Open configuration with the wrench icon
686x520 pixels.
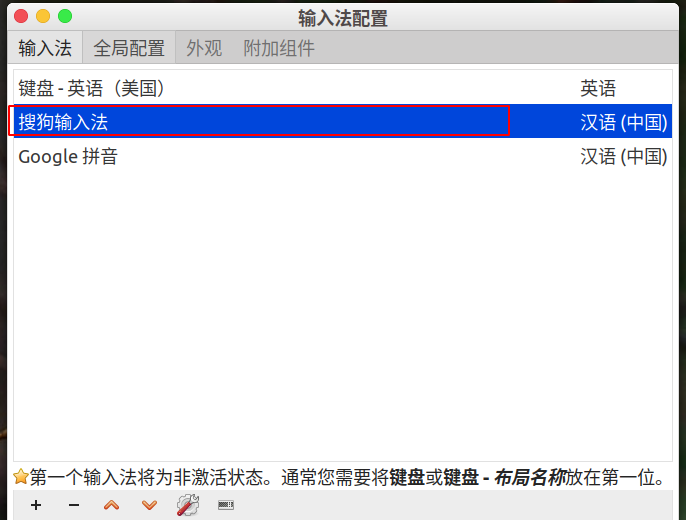(x=188, y=505)
